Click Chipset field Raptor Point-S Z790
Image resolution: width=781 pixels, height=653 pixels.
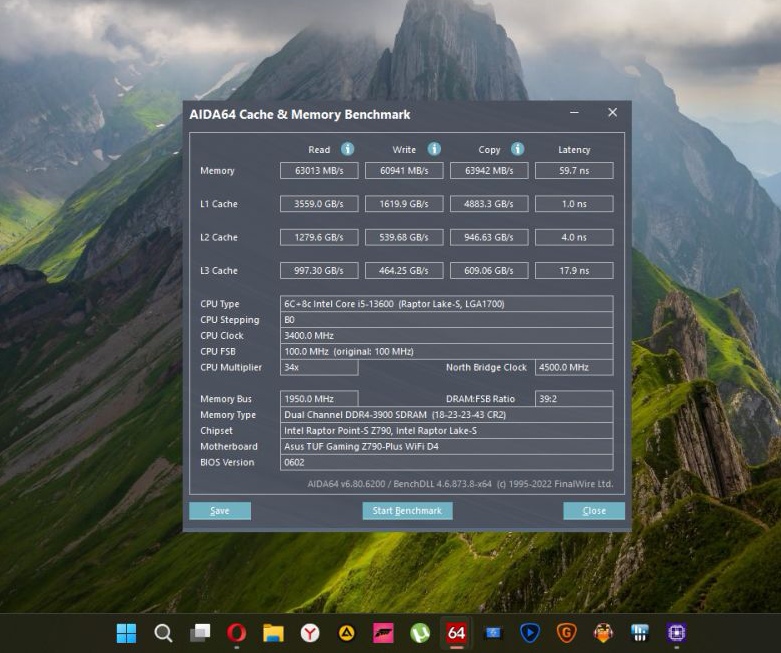[x=446, y=431]
